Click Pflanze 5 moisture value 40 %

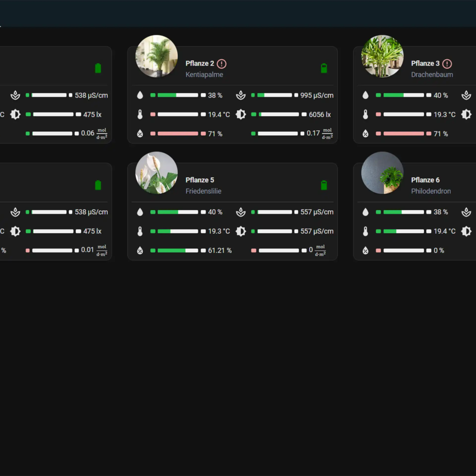click(215, 212)
